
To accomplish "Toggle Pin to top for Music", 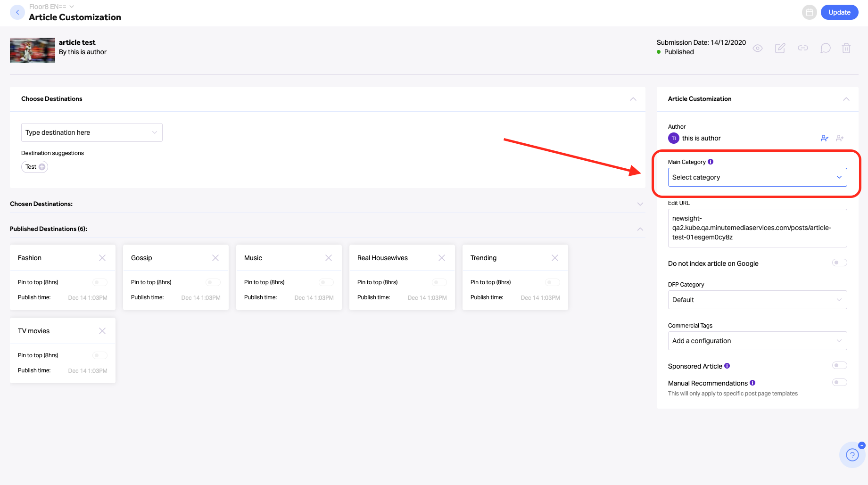I will pyautogui.click(x=326, y=282).
